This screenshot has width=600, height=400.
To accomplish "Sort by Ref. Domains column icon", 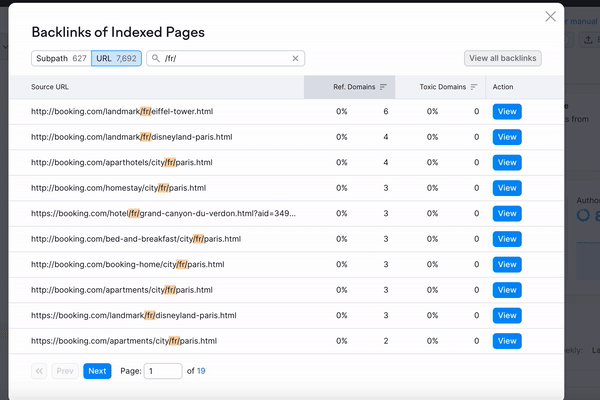I will click(x=383, y=87).
